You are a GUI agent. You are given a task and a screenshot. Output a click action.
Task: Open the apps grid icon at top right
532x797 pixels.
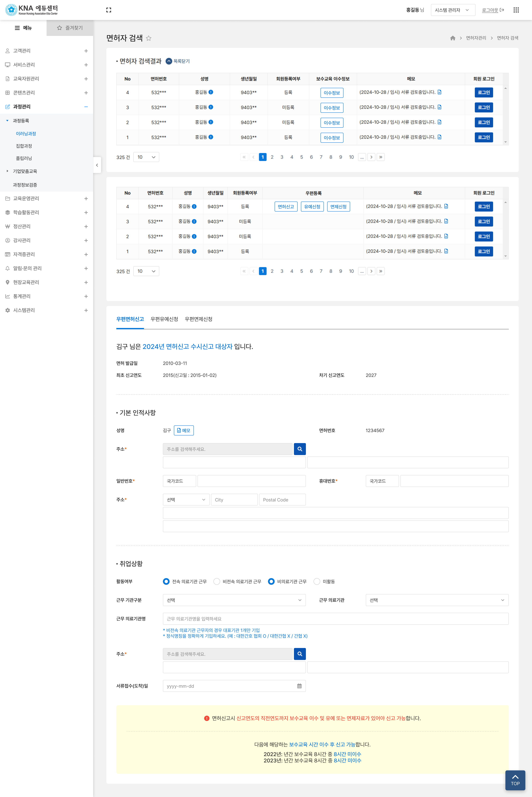(x=516, y=10)
